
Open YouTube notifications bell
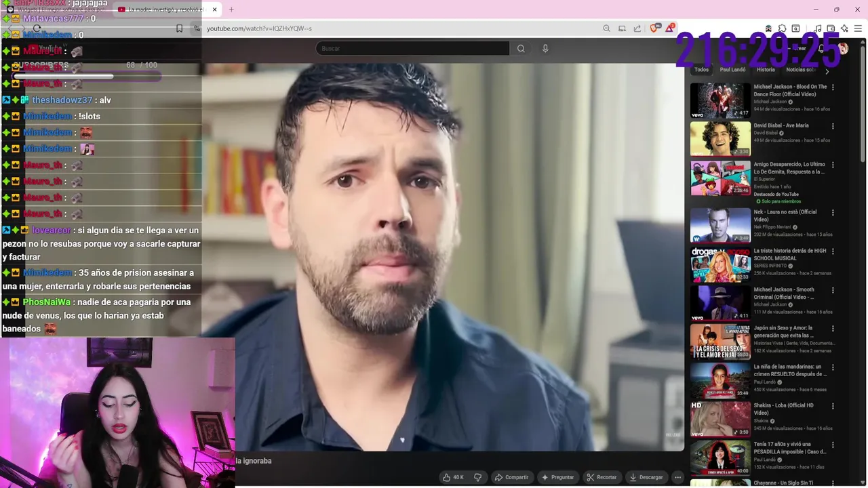(821, 48)
